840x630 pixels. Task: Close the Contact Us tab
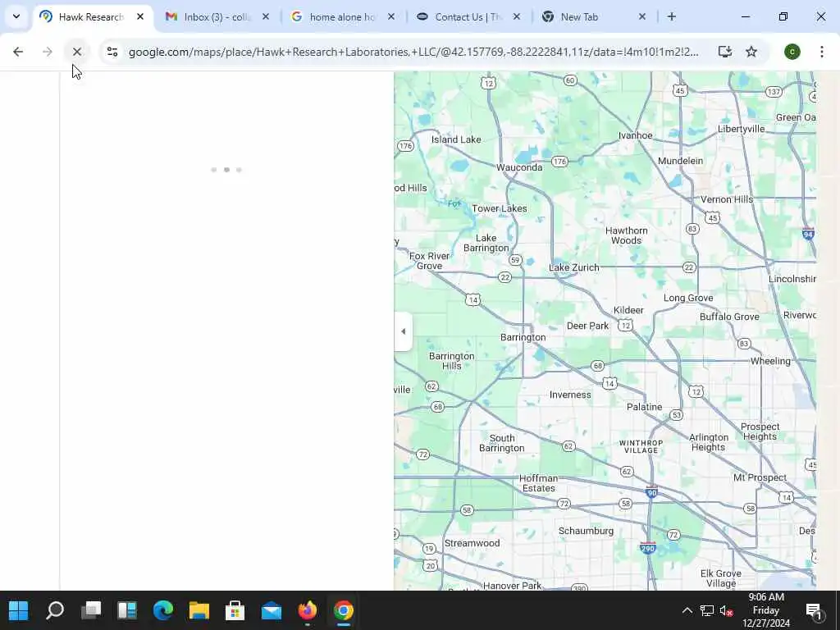[x=517, y=16]
